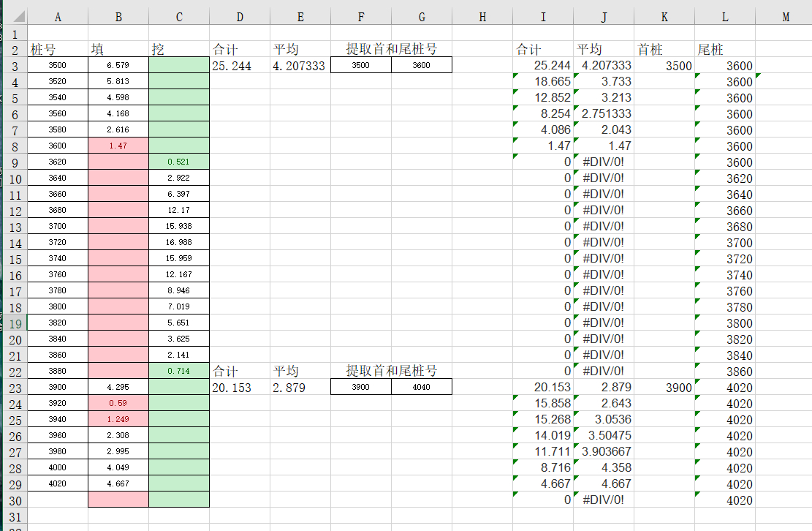Click cell F3 with value 3500
Image resolution: width=812 pixels, height=531 pixels.
point(361,65)
